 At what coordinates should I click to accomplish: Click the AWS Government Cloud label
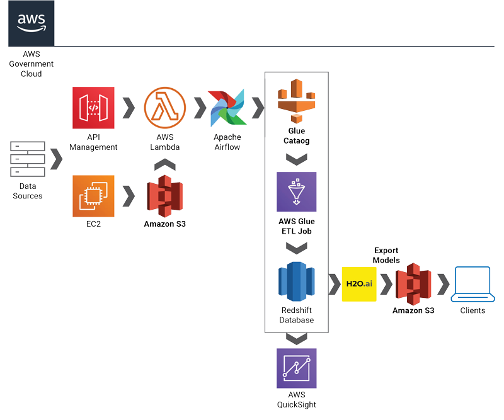coord(31,64)
